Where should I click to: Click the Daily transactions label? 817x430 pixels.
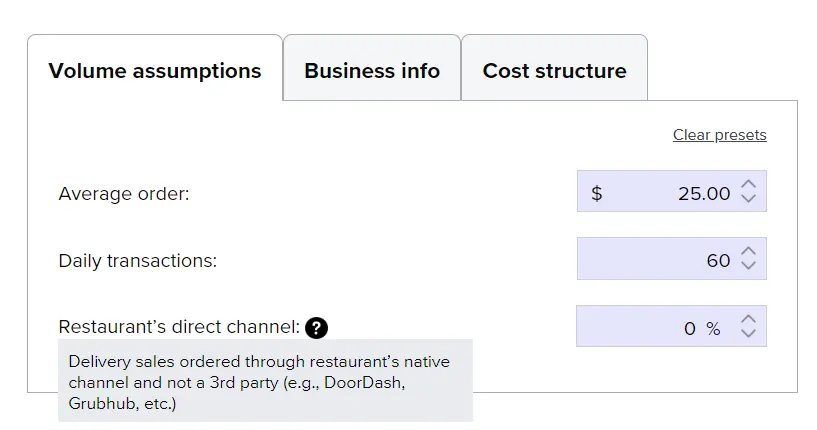tap(138, 261)
